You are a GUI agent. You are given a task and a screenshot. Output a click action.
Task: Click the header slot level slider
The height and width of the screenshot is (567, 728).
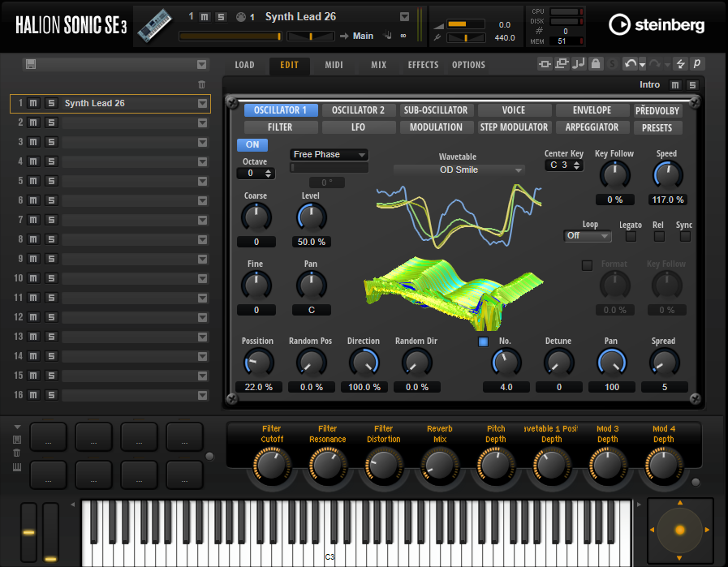coord(230,37)
